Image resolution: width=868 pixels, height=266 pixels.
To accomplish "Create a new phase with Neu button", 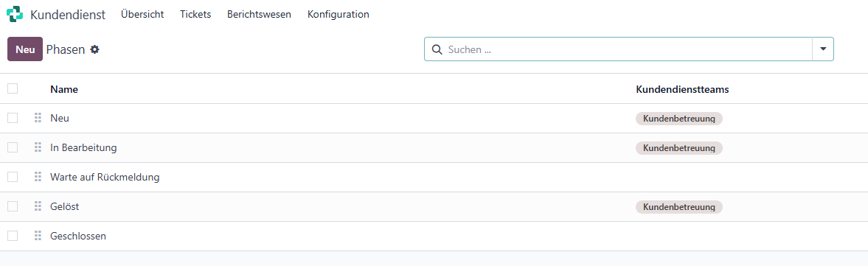I will click(x=25, y=49).
